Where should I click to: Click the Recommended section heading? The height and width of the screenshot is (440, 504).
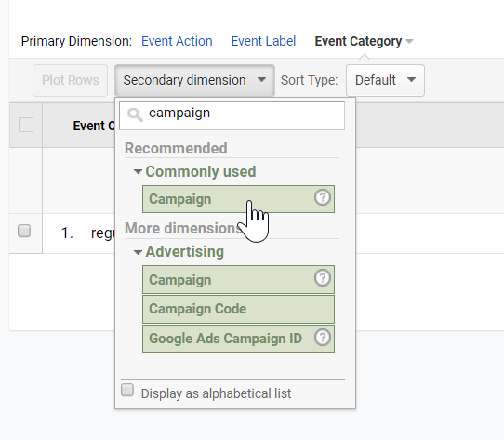point(176,148)
